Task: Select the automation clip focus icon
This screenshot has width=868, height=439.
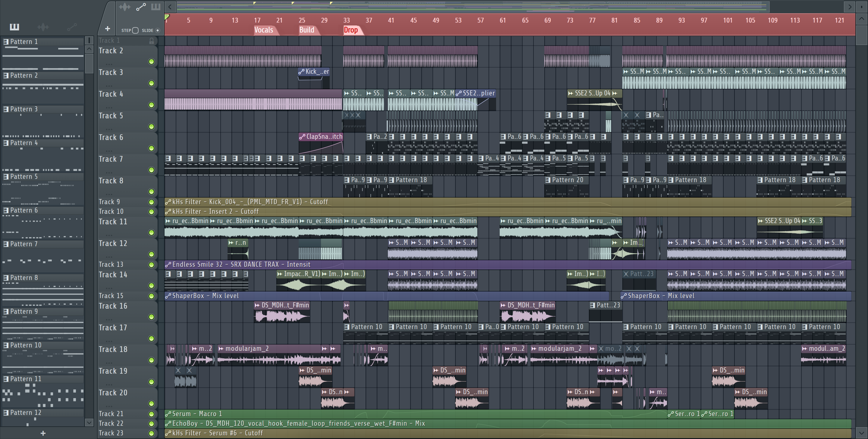Action: (141, 7)
